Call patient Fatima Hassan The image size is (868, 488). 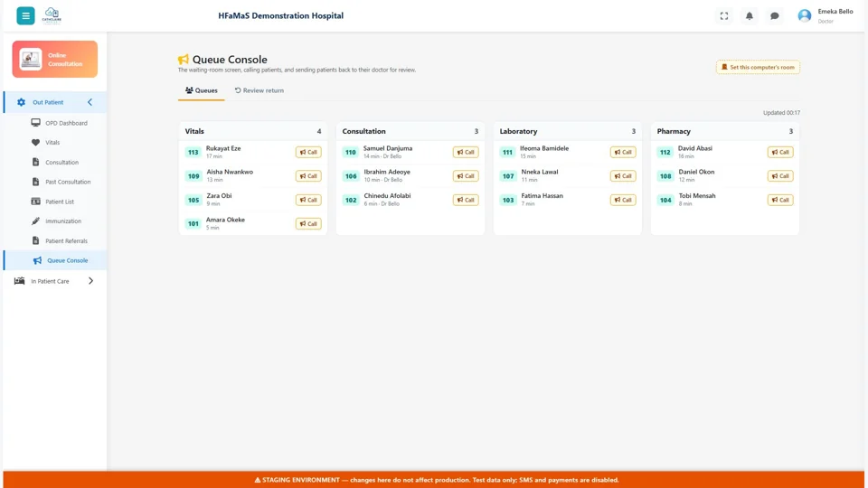[623, 200]
